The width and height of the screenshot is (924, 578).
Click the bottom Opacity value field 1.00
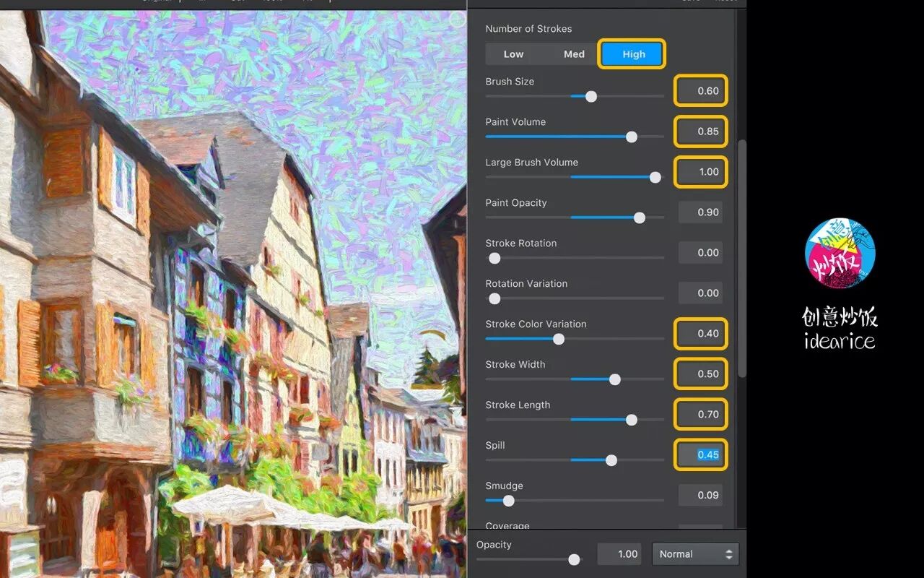[x=619, y=554]
